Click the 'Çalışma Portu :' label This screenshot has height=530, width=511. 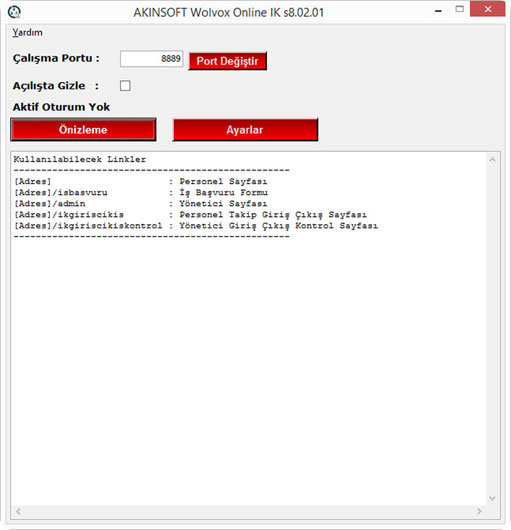56,58
